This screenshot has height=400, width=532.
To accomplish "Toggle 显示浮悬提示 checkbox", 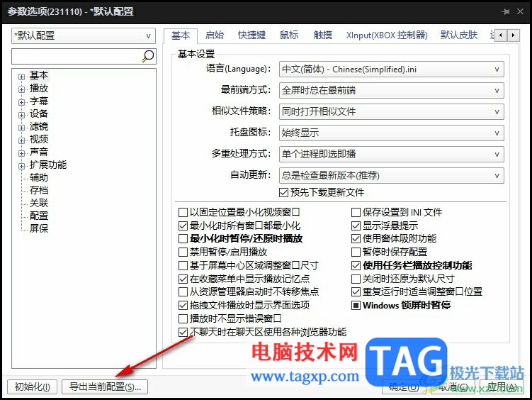I will [356, 226].
